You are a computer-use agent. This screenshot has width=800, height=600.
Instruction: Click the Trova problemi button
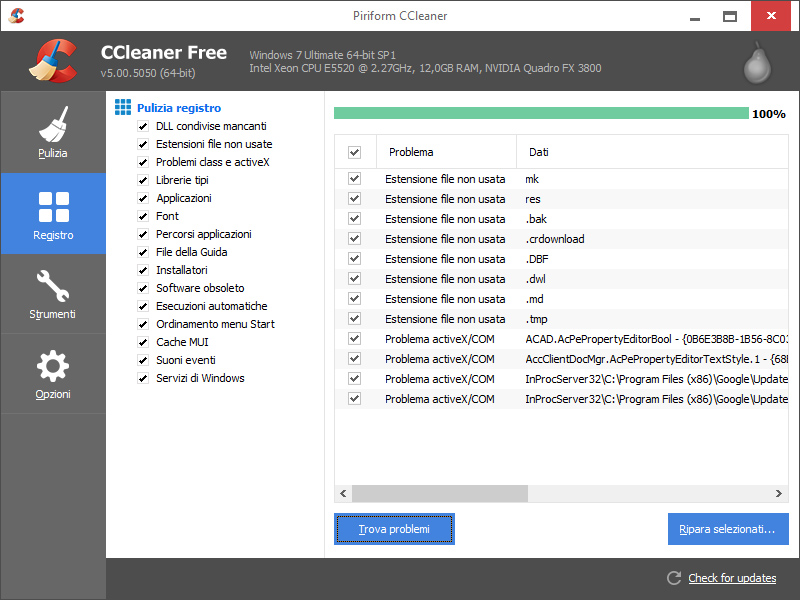394,529
